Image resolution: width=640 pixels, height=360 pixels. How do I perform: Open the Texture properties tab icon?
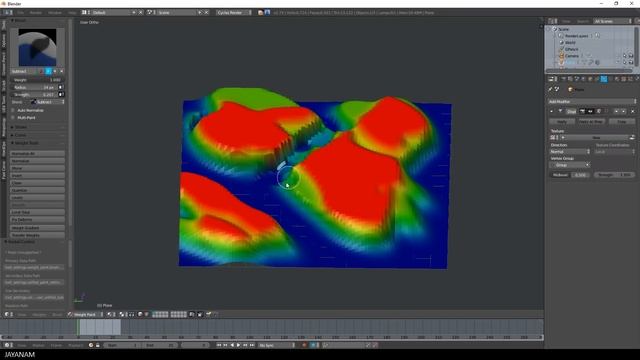click(x=624, y=79)
